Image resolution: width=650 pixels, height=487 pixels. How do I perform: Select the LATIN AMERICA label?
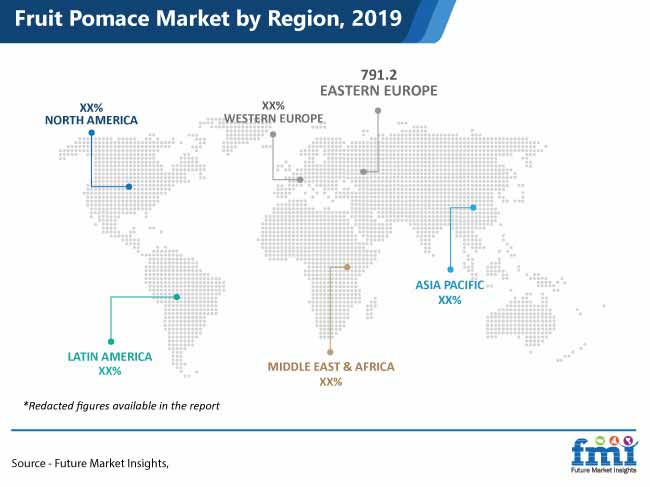pos(110,356)
